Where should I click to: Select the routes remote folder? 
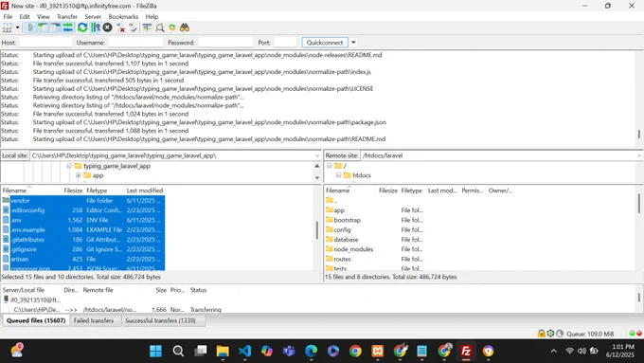[x=342, y=259]
